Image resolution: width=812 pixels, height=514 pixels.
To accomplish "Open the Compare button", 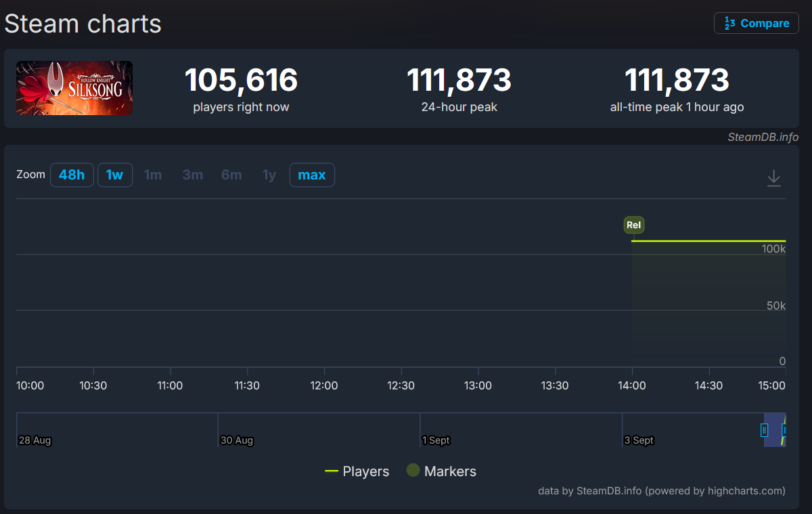I will coord(756,23).
